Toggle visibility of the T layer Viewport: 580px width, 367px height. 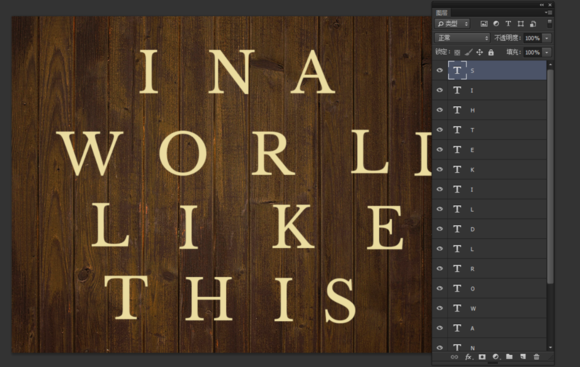click(x=439, y=130)
